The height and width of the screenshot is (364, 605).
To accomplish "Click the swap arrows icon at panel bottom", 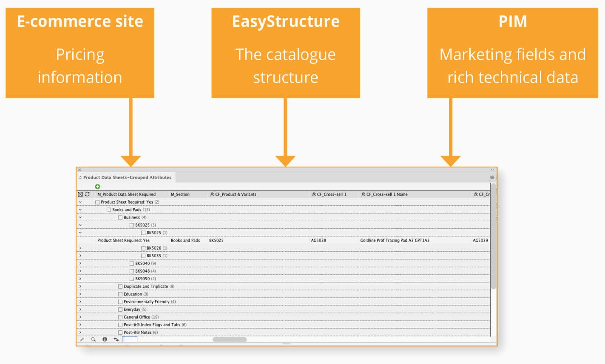I will tap(116, 339).
